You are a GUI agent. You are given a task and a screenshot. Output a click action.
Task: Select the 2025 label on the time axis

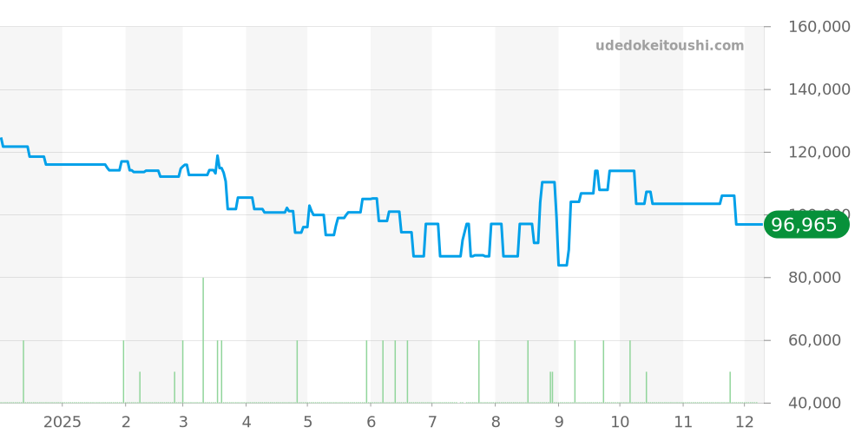(x=62, y=422)
